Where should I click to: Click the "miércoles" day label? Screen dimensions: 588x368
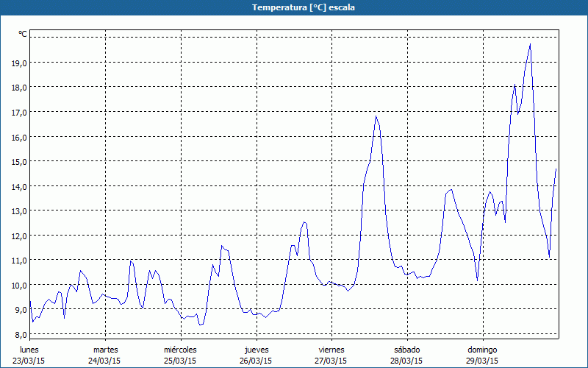(180, 349)
